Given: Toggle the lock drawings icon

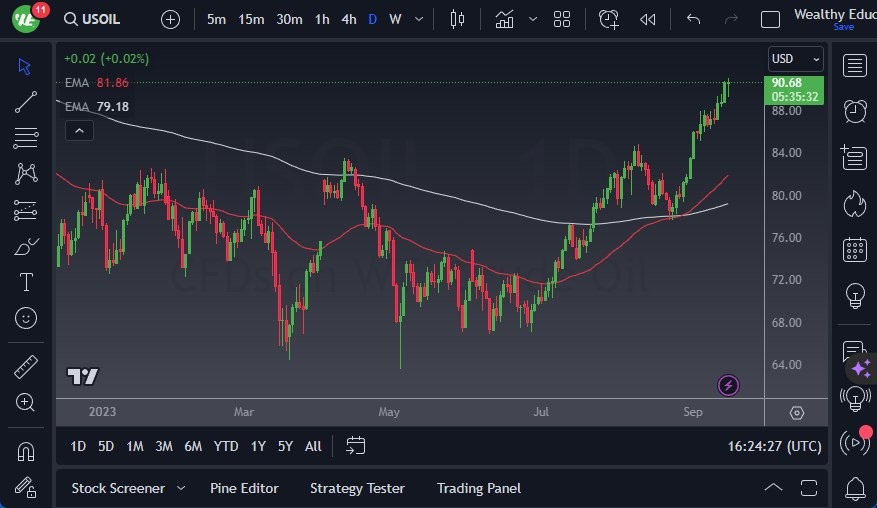Looking at the screenshot, I should click(x=26, y=487).
